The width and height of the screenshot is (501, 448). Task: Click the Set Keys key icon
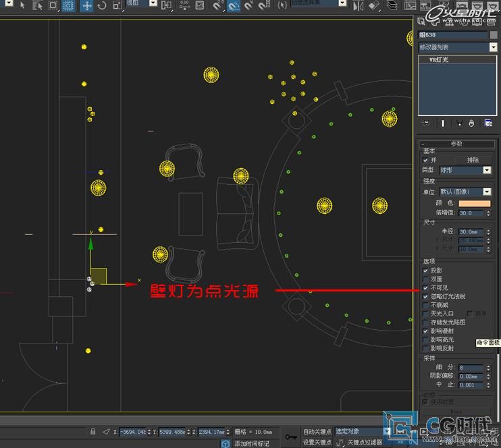point(291,437)
